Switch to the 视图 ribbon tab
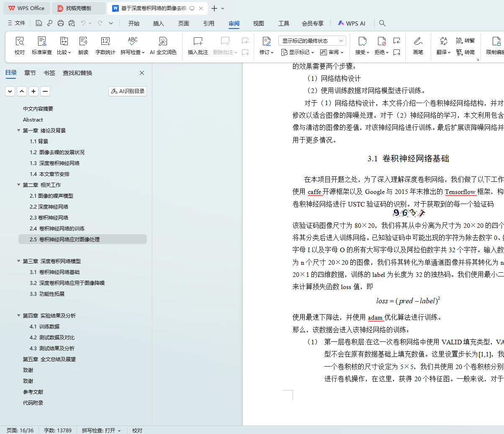Viewport: 504px width, 434px height. (259, 23)
